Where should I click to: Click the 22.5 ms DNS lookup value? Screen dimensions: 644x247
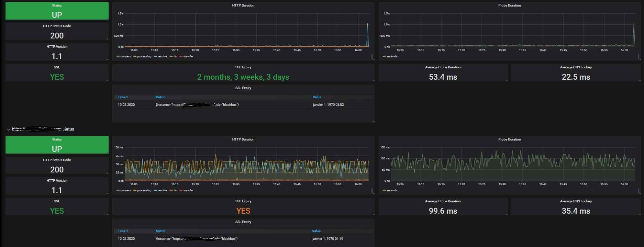576,77
